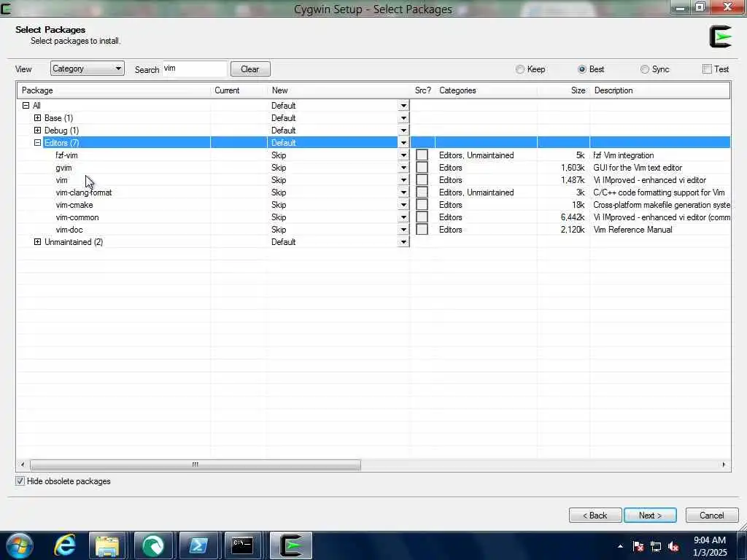Click the 6,442k size for vim-common

pyautogui.click(x=572, y=217)
